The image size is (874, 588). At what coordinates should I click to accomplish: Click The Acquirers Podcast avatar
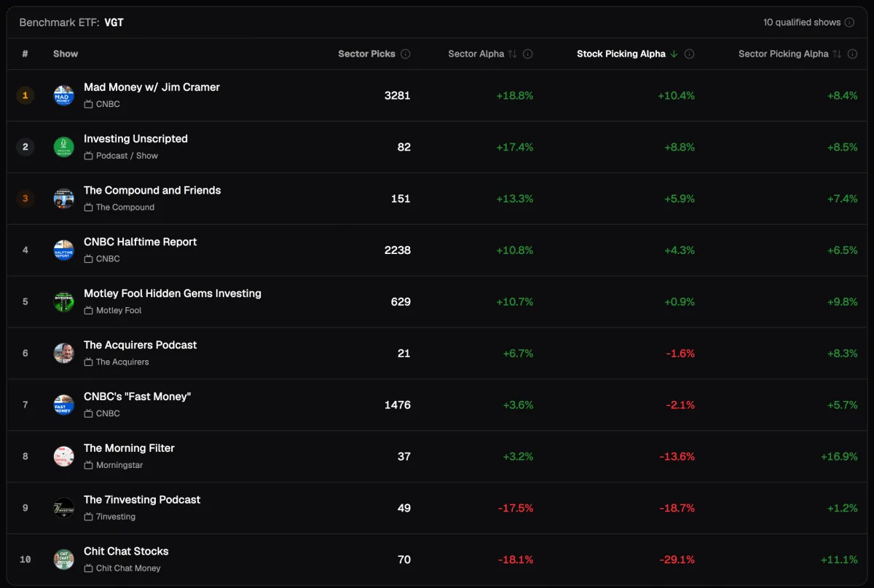pos(64,354)
